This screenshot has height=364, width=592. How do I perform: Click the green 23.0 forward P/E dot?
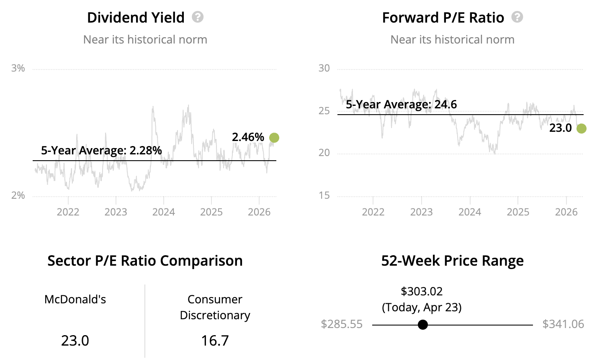point(581,128)
